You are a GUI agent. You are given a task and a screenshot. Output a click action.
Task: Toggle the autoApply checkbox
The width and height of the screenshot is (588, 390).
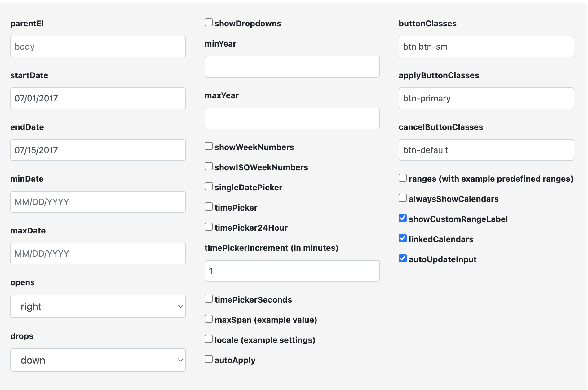(209, 359)
